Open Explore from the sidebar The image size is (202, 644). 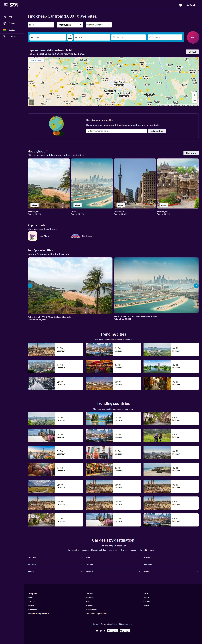[x=11, y=23]
